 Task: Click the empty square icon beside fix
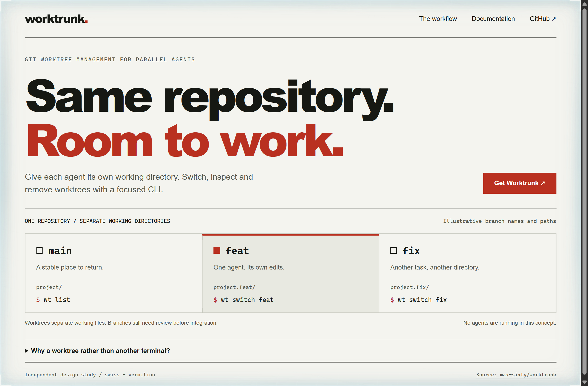pyautogui.click(x=393, y=250)
